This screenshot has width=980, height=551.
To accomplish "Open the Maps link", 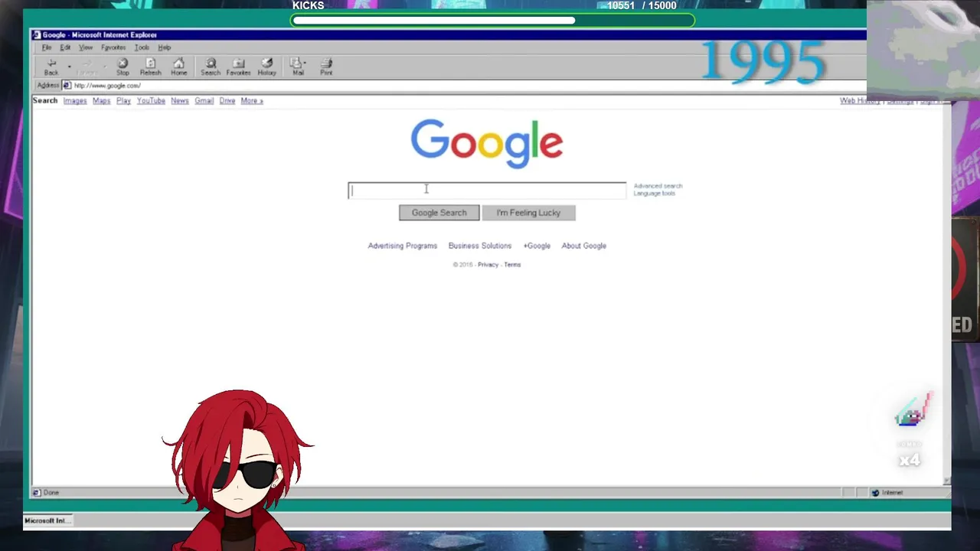I will click(101, 101).
